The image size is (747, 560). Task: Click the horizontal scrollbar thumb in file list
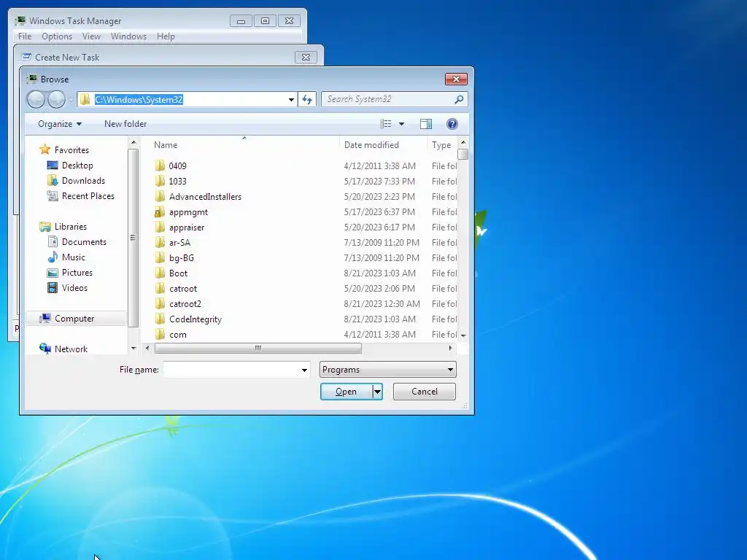[x=258, y=348]
